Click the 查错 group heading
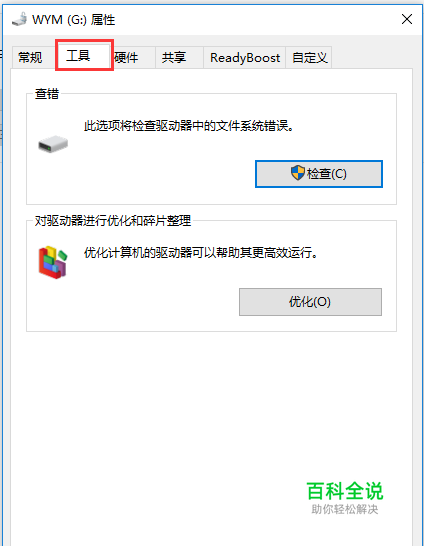The width and height of the screenshot is (424, 546). pyautogui.click(x=47, y=94)
